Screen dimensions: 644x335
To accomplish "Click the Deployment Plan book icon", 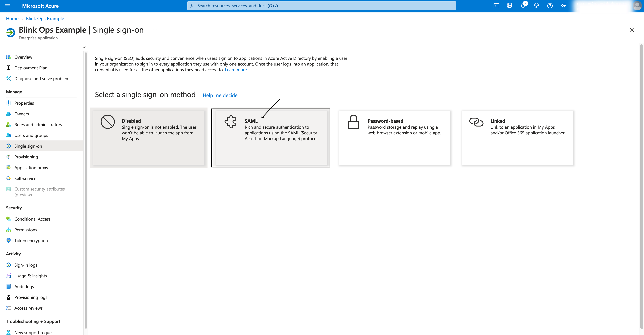I will point(9,68).
